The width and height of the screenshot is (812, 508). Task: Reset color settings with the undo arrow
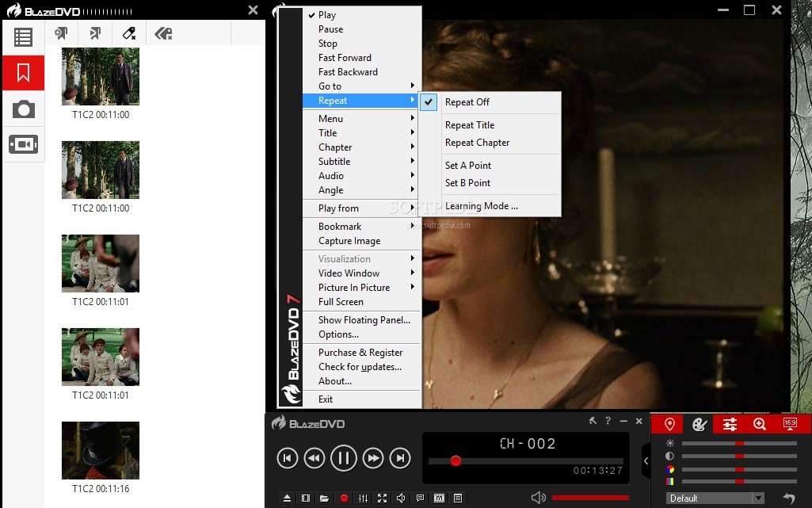tap(789, 498)
